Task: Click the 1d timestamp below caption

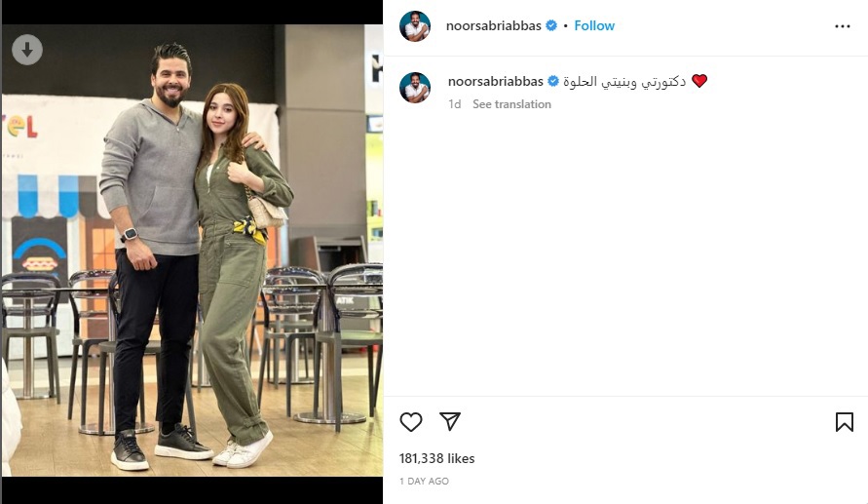Action: point(455,104)
